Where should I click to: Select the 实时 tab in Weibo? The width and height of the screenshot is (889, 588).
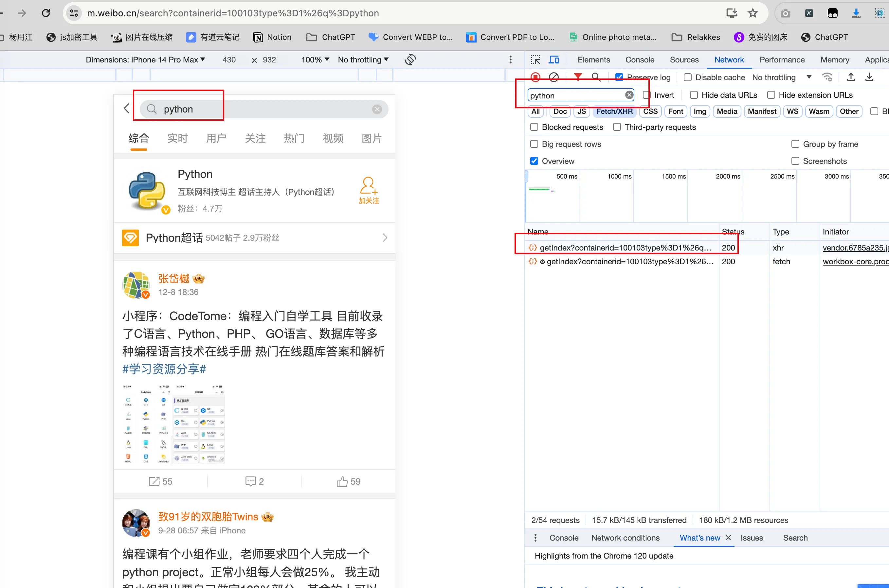tap(177, 138)
